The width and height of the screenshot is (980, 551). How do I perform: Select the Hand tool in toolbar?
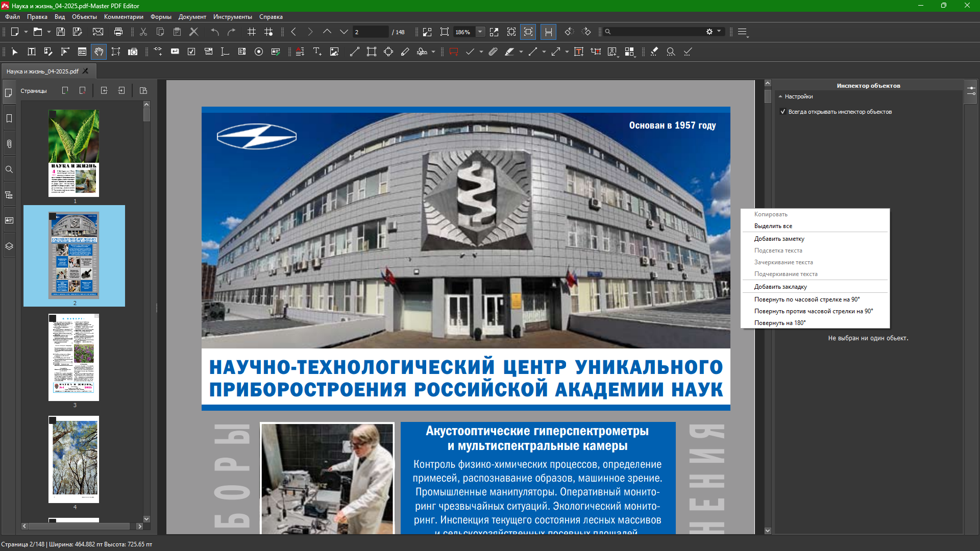click(99, 52)
